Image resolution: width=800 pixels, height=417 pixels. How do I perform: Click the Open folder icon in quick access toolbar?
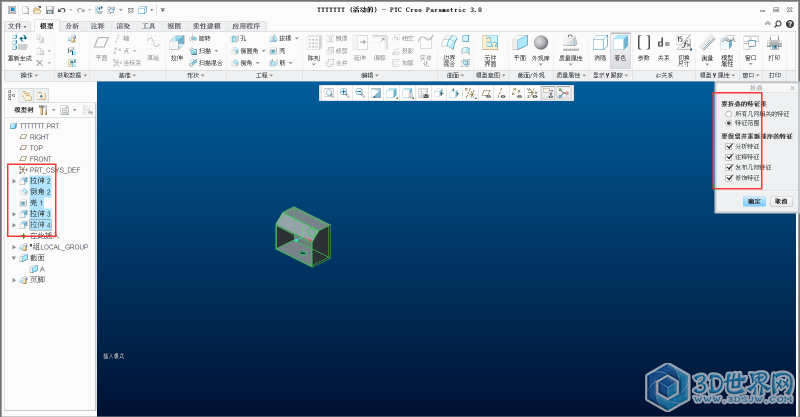click(37, 10)
